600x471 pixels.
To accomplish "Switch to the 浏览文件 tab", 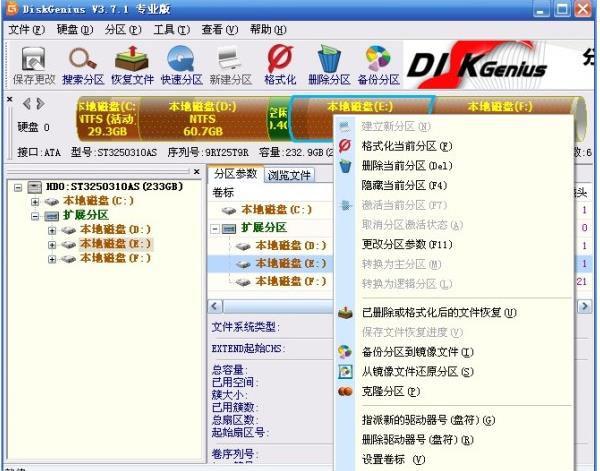I will (x=289, y=175).
